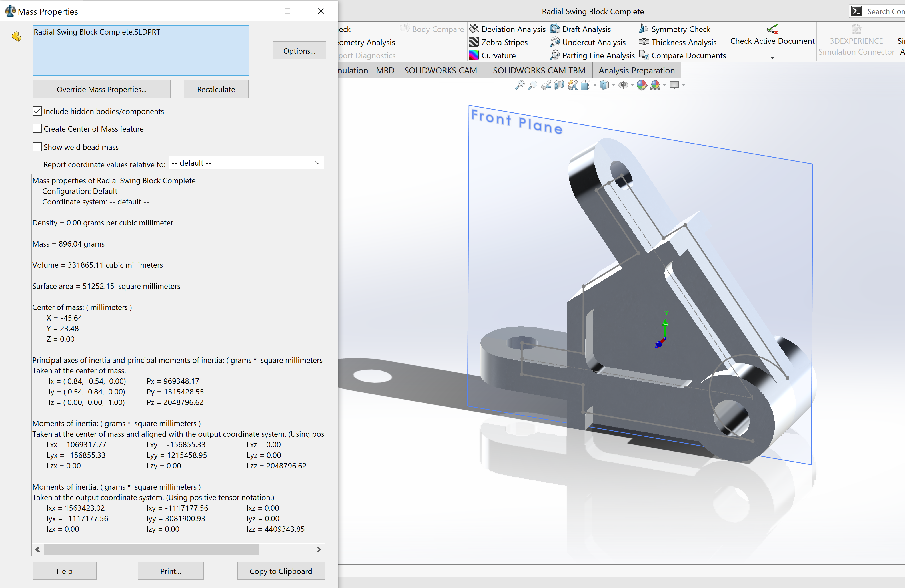Screen dimensions: 905x588
Task: Click the Previous View icon
Action: click(x=546, y=85)
